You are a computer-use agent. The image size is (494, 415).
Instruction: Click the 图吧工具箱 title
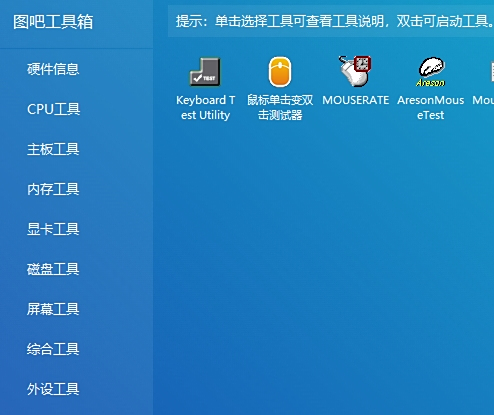click(x=53, y=22)
